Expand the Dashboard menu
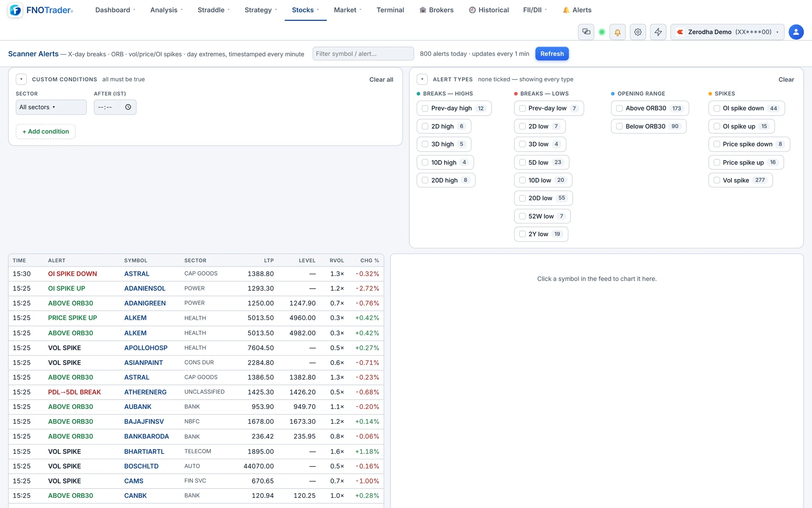812x508 pixels. click(115, 10)
